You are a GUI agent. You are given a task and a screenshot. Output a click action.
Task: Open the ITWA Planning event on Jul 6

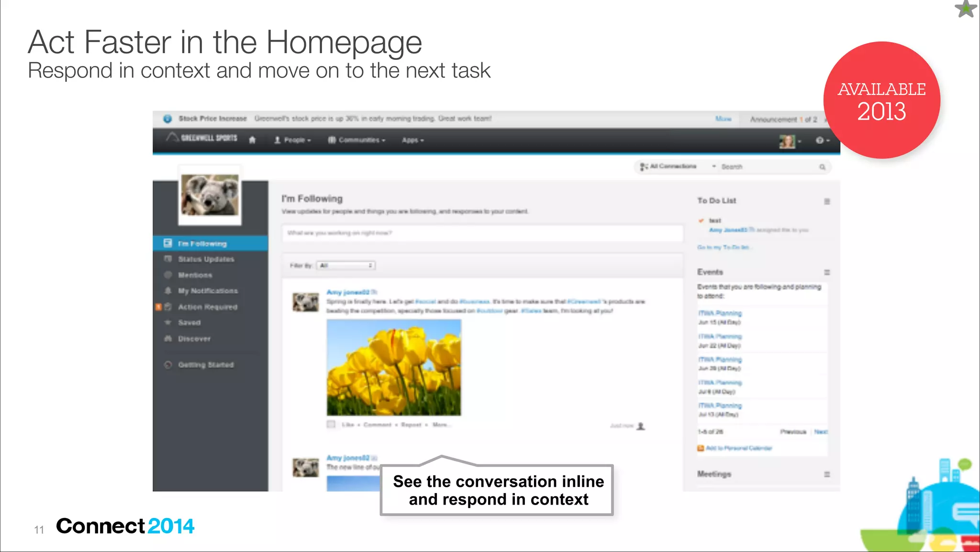pyautogui.click(x=720, y=383)
